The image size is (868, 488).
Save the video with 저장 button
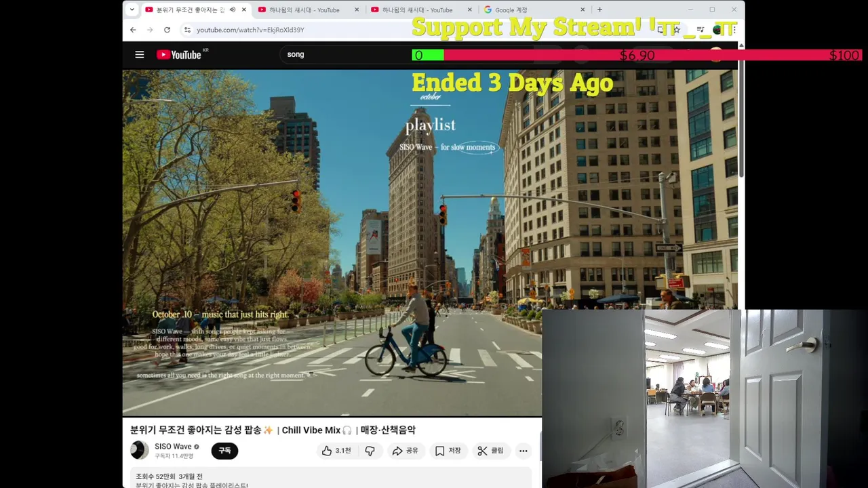[x=448, y=451]
